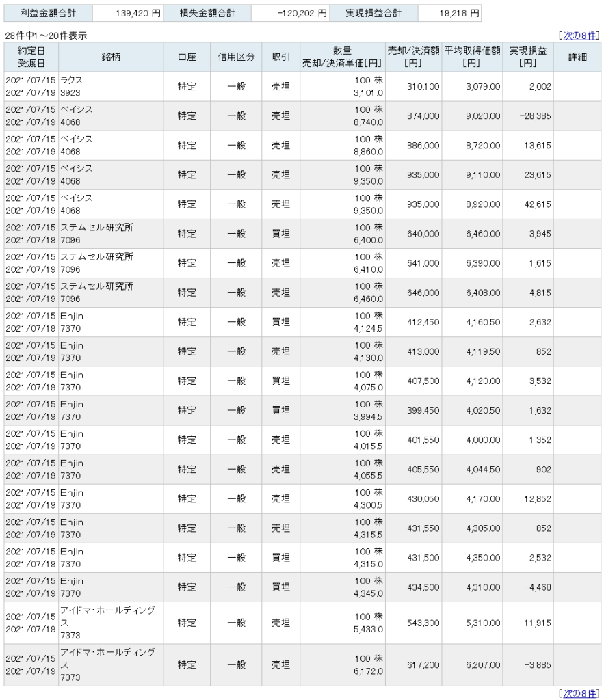
Task: Select the -120,202 円 loss total value
Action: pyautogui.click(x=291, y=14)
